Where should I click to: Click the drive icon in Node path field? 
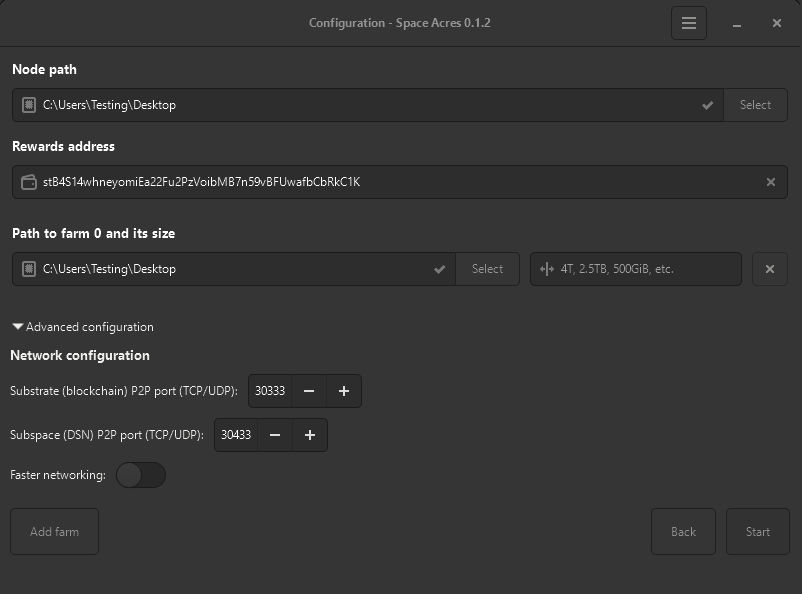pyautogui.click(x=29, y=105)
